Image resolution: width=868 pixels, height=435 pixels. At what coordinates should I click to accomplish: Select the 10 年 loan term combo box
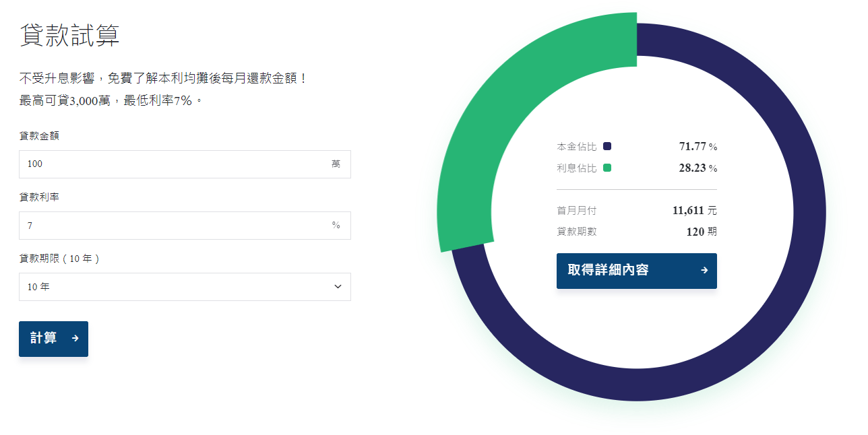click(x=185, y=287)
